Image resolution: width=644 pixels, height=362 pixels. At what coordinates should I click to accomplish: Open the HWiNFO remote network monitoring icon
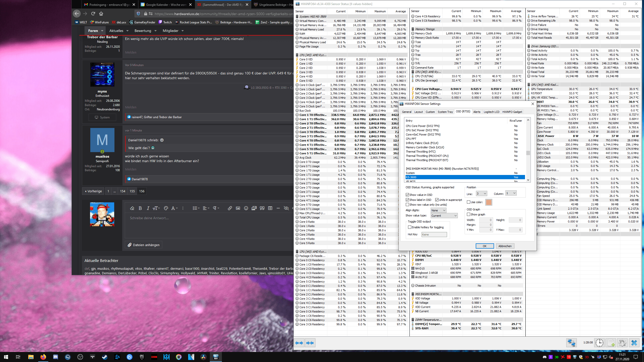(571, 343)
